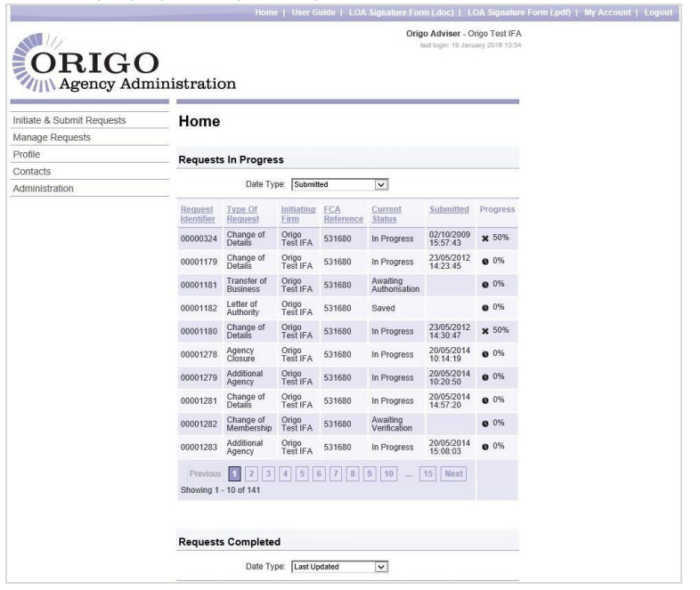Sort by Submitted column header
This screenshot has height=590, width=700.
click(x=449, y=210)
